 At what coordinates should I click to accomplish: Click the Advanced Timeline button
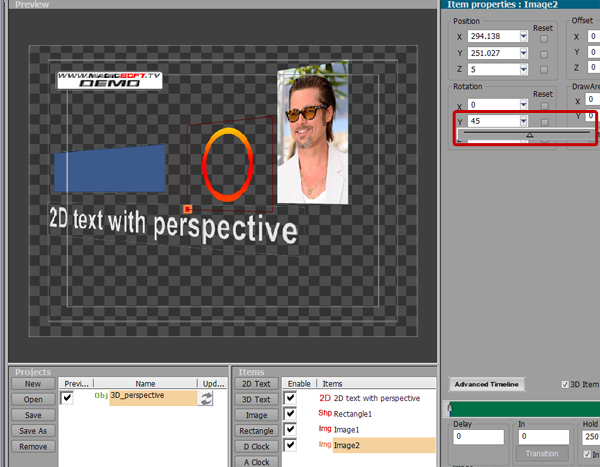click(486, 384)
